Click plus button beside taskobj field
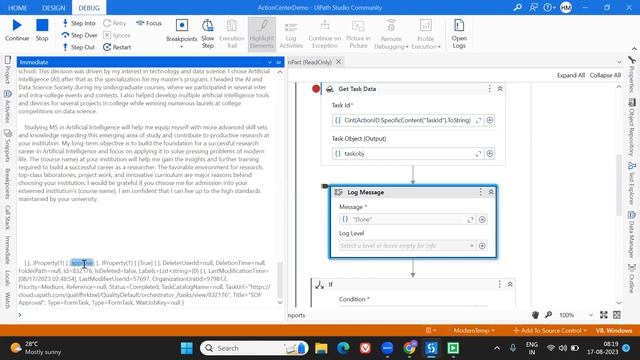Screen dimensions: 640x360 pyautogui.click(x=490, y=154)
